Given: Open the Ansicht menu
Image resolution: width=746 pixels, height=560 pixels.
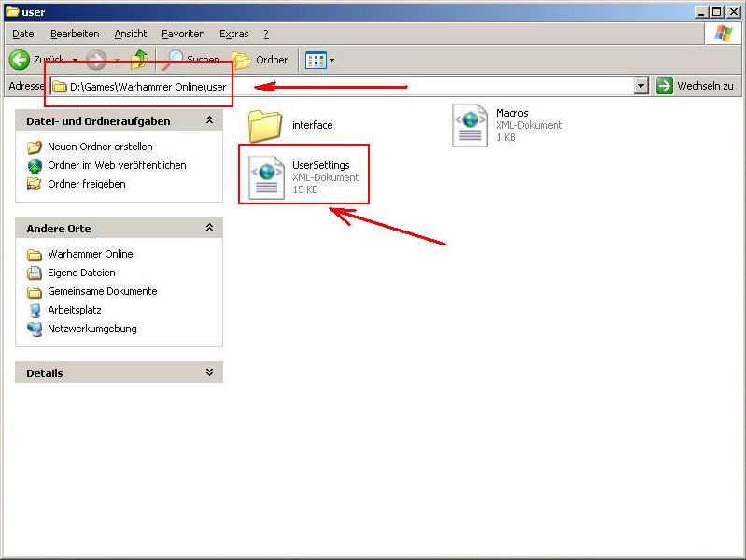Looking at the screenshot, I should click(x=131, y=34).
